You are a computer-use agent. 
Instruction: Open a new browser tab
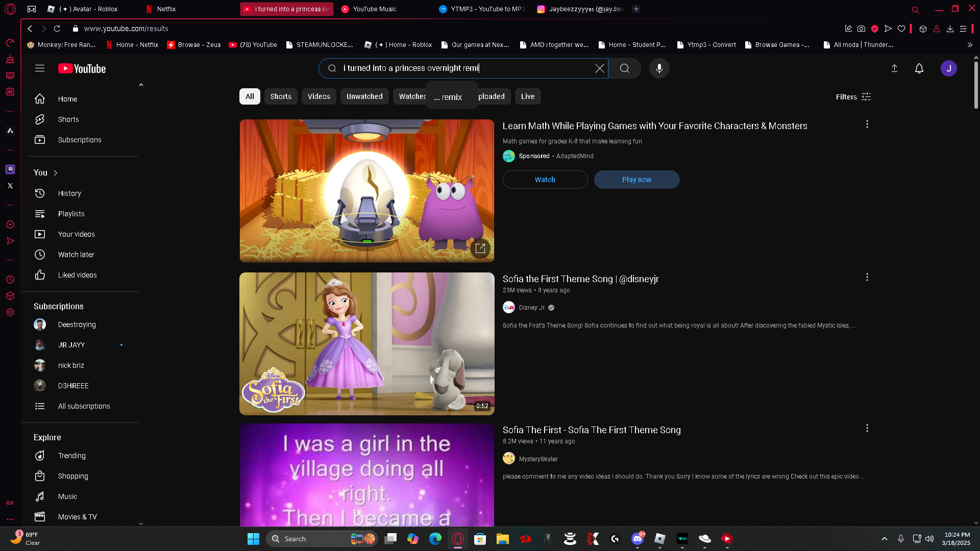click(x=636, y=9)
